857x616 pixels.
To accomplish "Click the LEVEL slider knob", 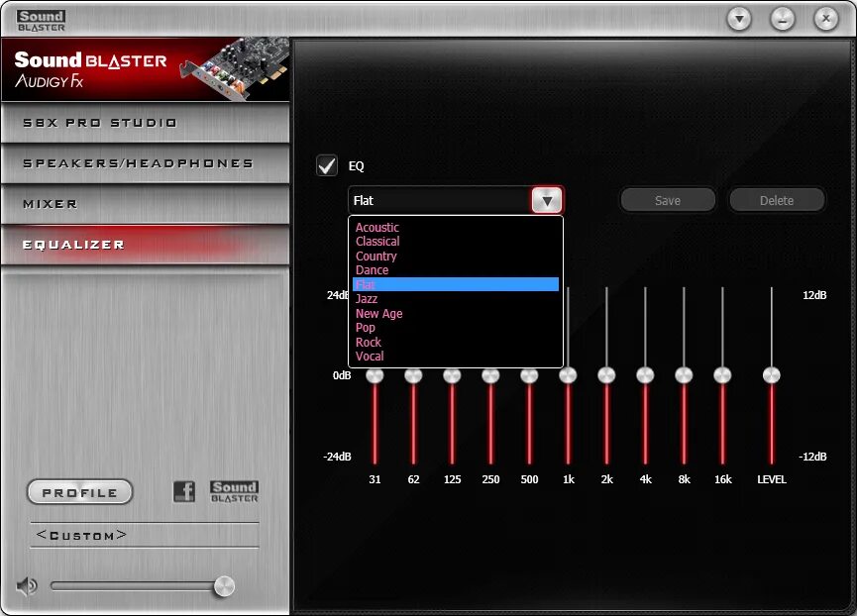I will point(772,375).
